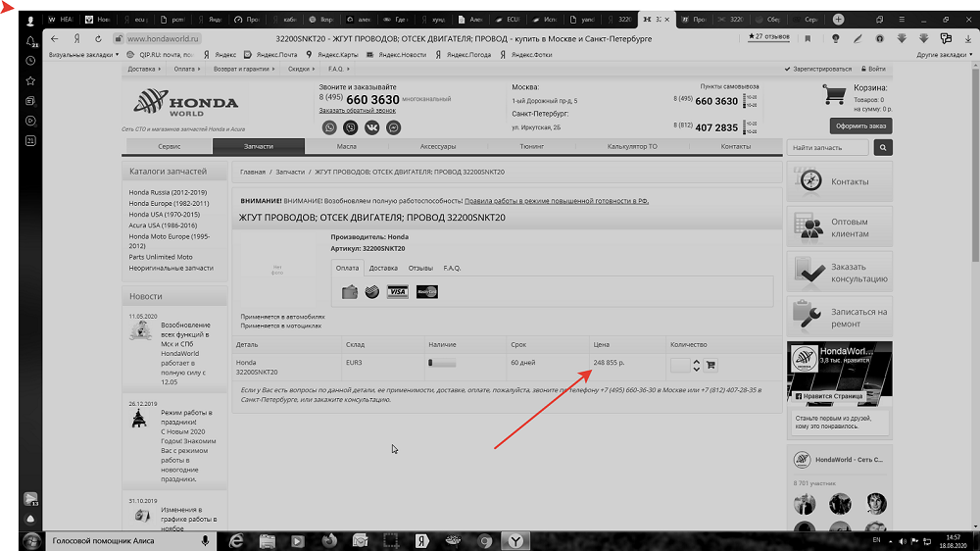Expand Возврат и гарантии dropdown

click(x=244, y=69)
